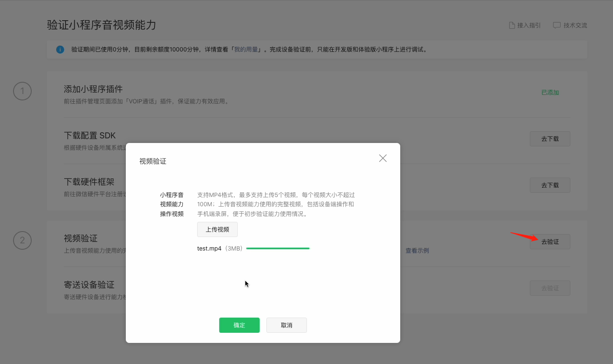Click the 视频验证 dialog title
This screenshot has height=364, width=613.
pos(153,161)
